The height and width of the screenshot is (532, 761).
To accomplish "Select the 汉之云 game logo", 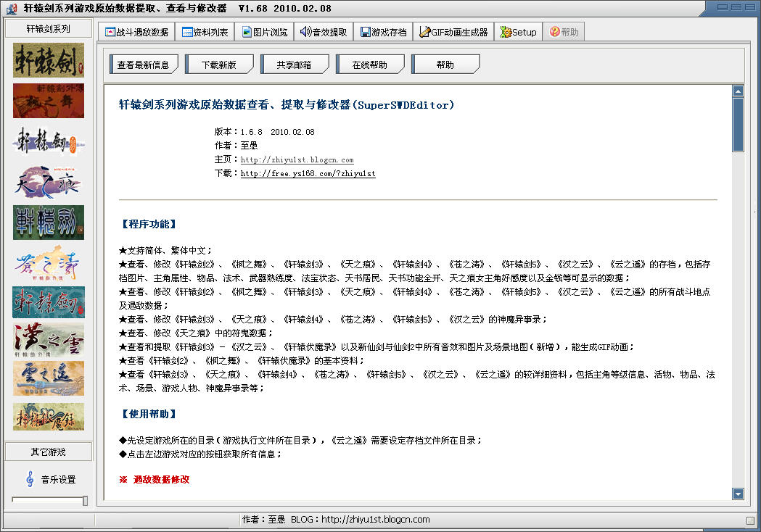I will [x=49, y=341].
